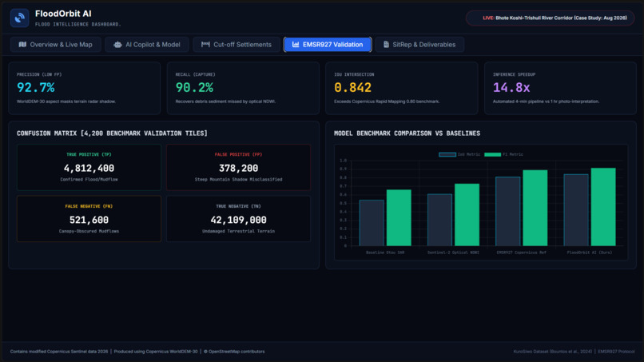
Task: Select True Positive cell 4,812,400
Action: (x=89, y=167)
